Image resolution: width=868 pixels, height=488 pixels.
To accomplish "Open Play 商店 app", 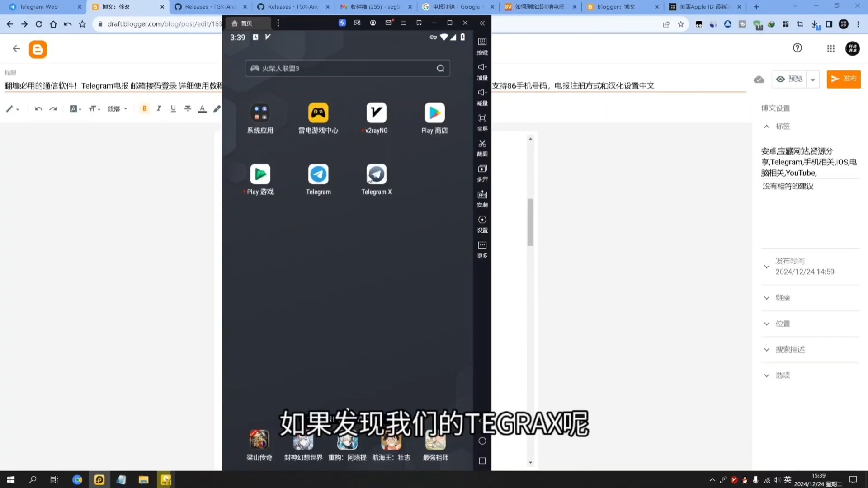I will (434, 113).
